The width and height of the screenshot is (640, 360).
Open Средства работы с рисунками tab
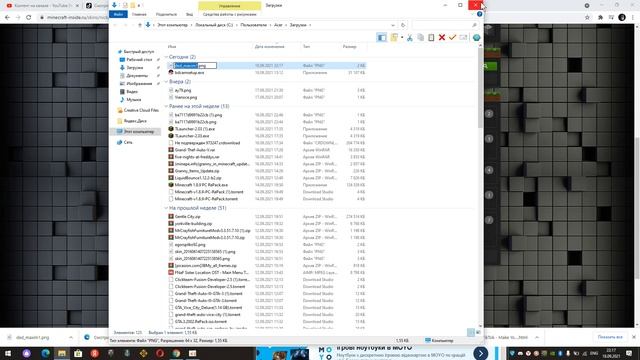pos(230,14)
